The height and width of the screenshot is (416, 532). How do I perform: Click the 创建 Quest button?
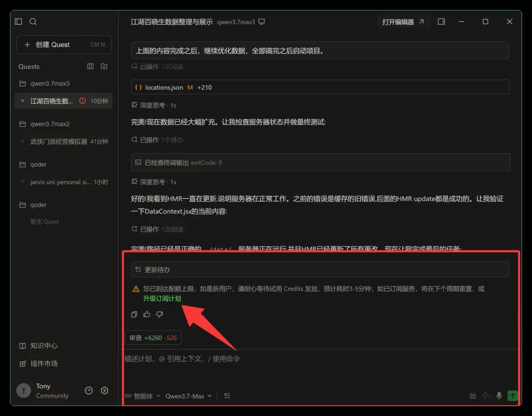(x=64, y=44)
